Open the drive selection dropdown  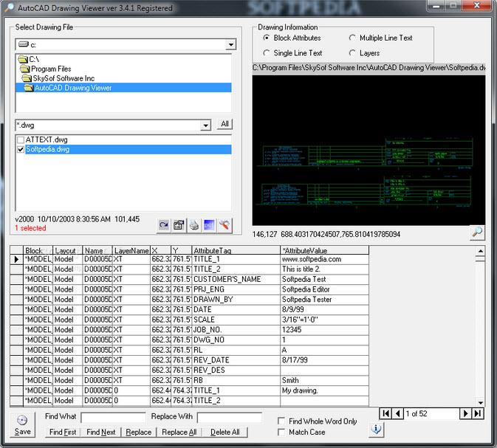click(x=230, y=45)
